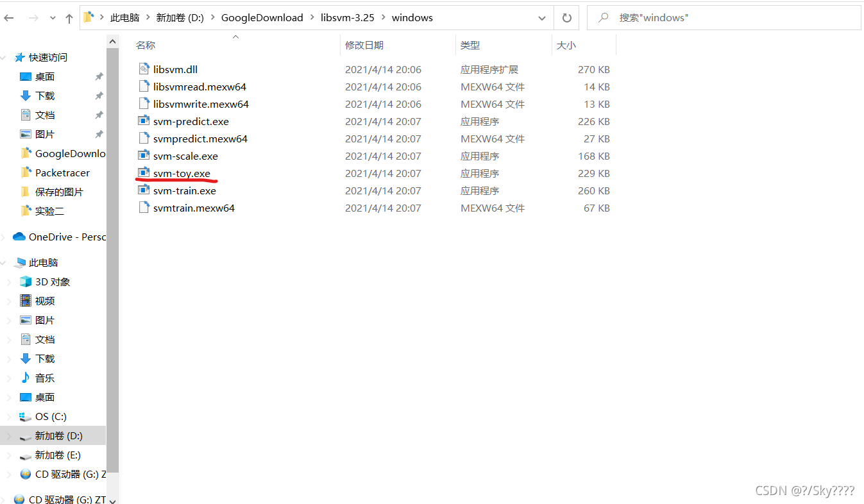Click the svmpredict.mexw64 file icon
864x504 pixels.
(144, 139)
